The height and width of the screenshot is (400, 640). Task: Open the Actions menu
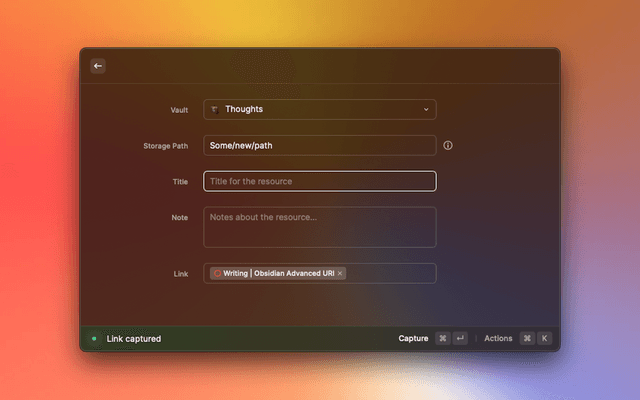(498, 339)
